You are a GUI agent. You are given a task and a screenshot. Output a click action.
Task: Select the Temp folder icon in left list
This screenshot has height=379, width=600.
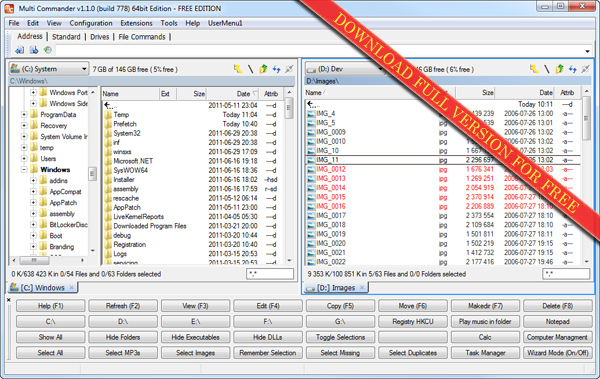coord(108,114)
